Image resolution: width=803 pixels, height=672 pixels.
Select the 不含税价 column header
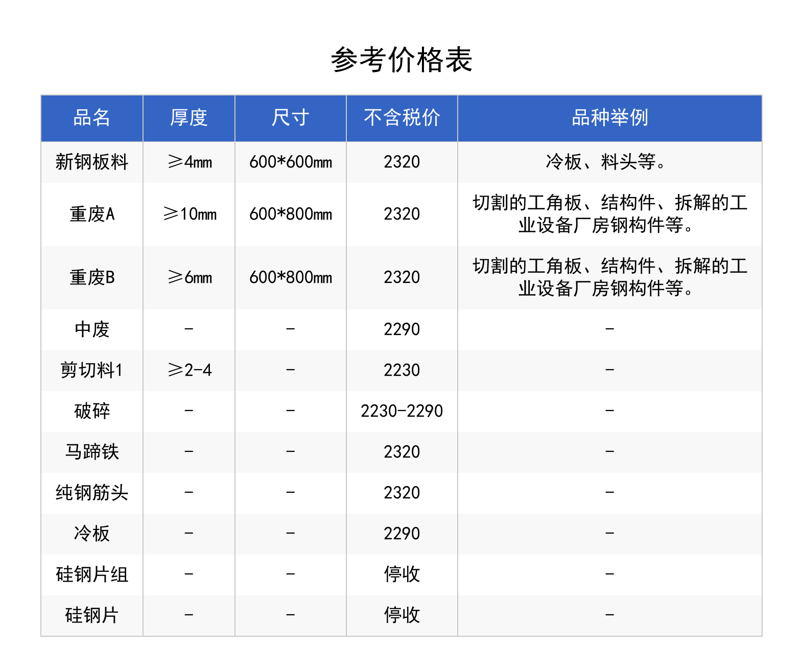click(401, 118)
